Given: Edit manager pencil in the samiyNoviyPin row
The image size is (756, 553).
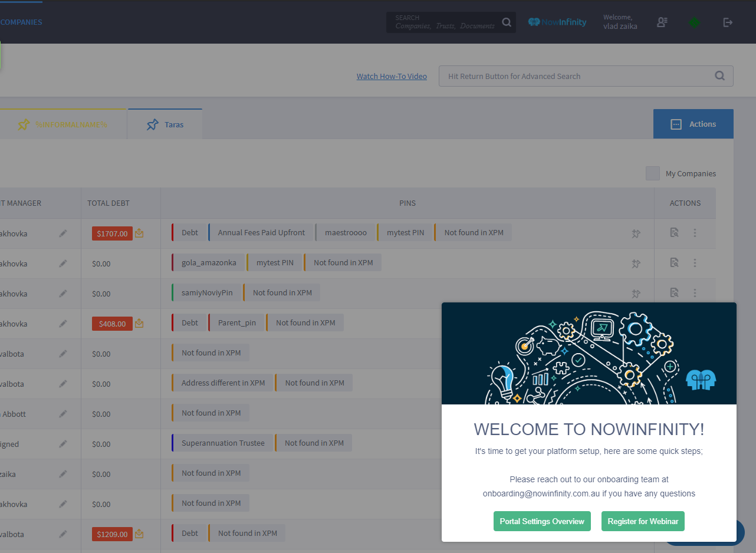Looking at the screenshot, I should [63, 294].
